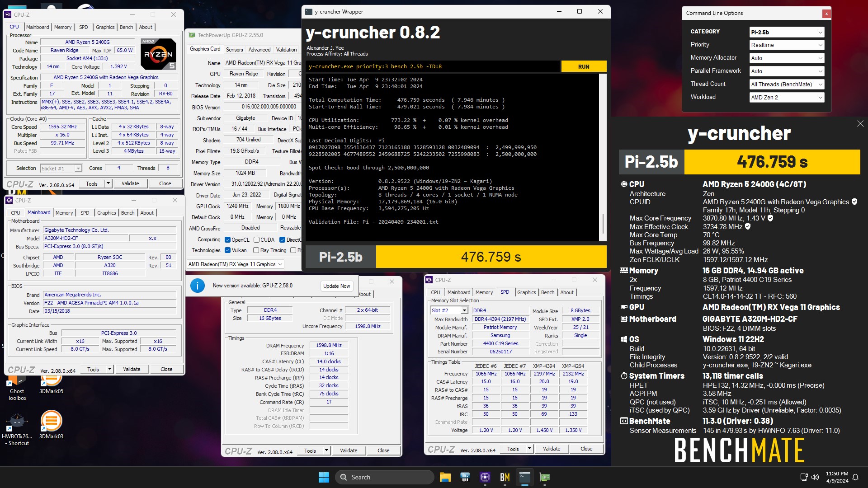The image size is (868, 488).
Task: Click Validate in top CPU-Z window
Action: click(x=130, y=183)
